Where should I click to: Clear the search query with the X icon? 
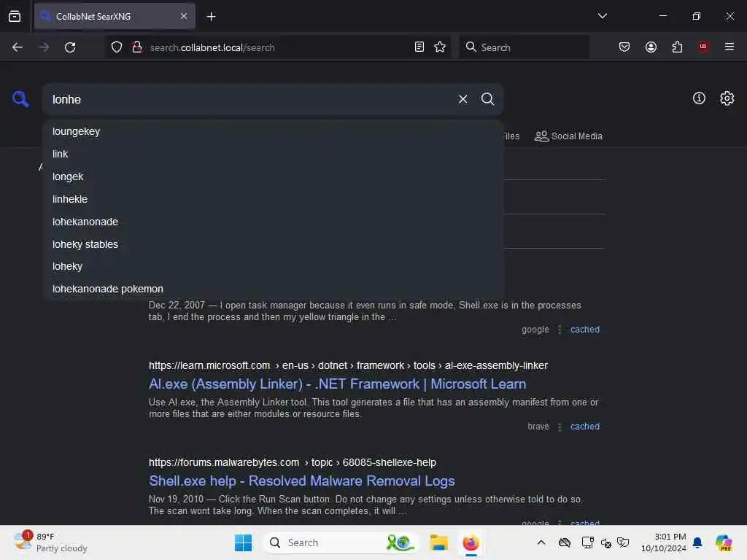pos(462,99)
